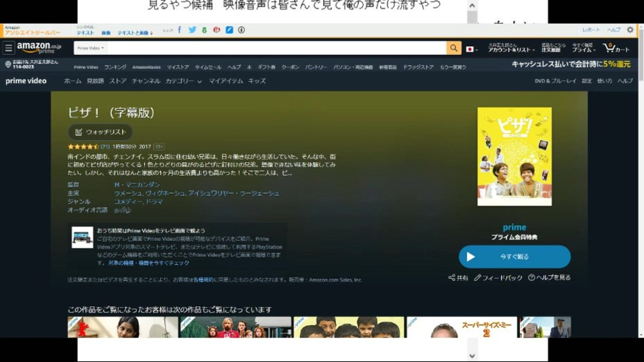Click the TV devices promo image
Image resolution: width=644 pixels, height=362 pixels.
coord(82,237)
